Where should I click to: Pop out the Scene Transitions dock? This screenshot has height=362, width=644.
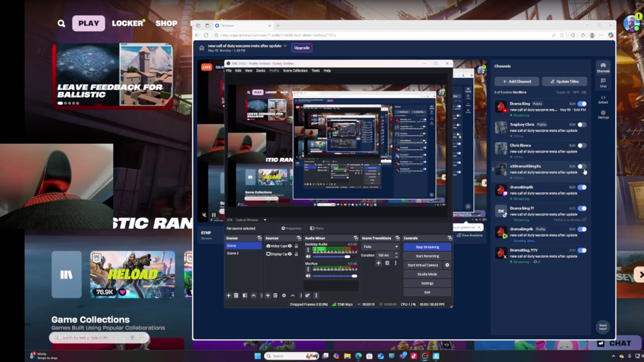point(397,238)
